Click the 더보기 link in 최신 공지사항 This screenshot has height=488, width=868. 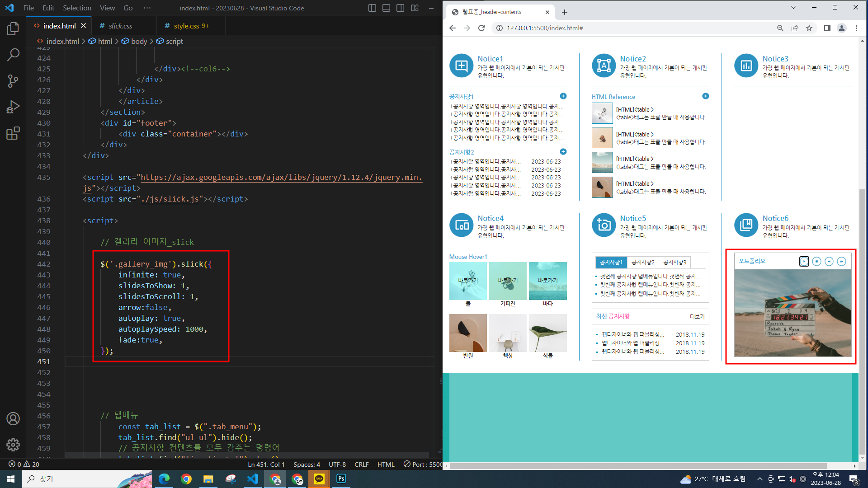pos(697,317)
